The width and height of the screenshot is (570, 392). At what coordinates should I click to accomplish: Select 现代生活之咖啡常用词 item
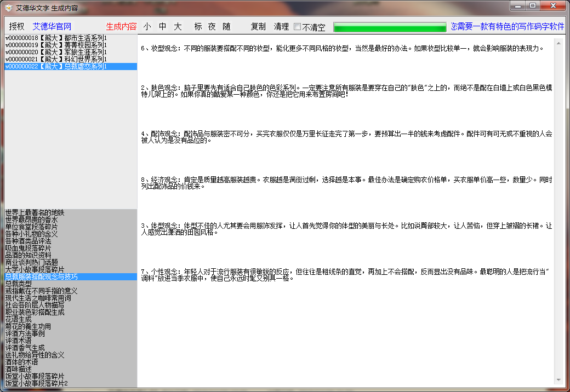pos(71,298)
